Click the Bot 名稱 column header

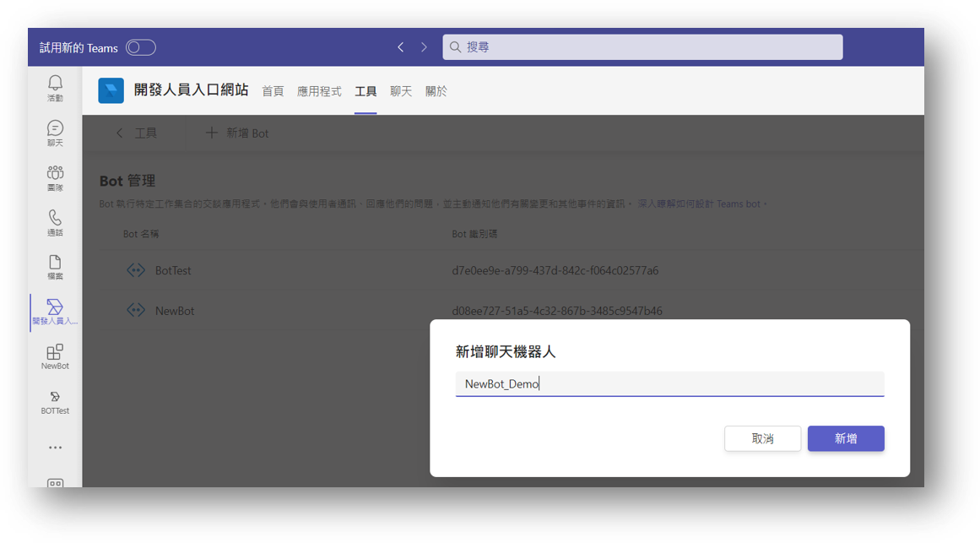point(141,234)
